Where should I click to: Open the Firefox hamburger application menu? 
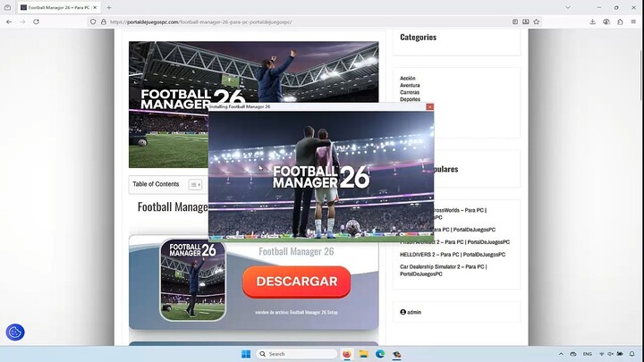pyautogui.click(x=634, y=21)
